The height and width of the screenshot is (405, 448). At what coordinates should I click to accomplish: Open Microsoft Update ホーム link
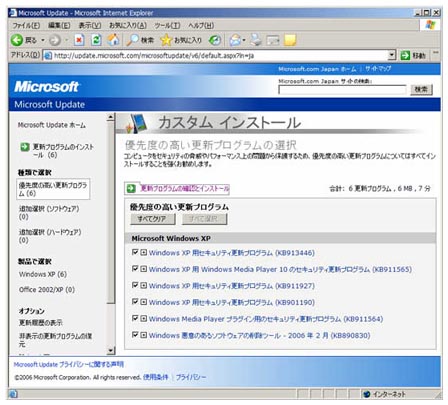point(52,125)
